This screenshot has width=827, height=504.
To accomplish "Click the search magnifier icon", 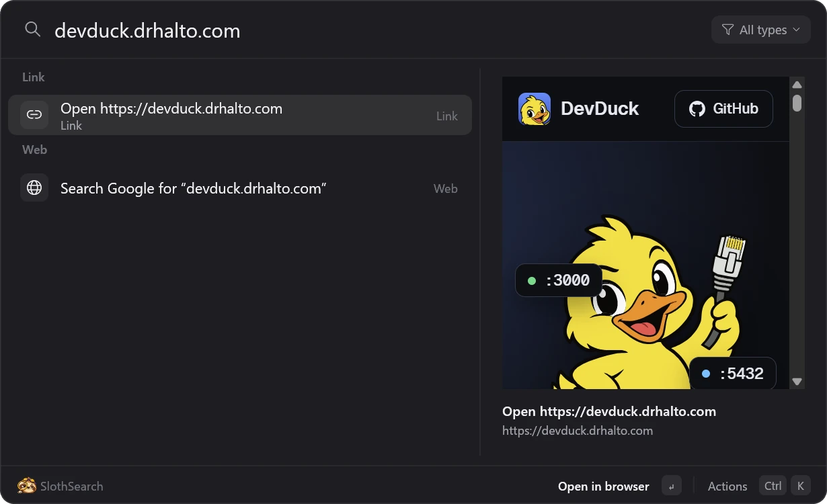I will click(x=32, y=30).
